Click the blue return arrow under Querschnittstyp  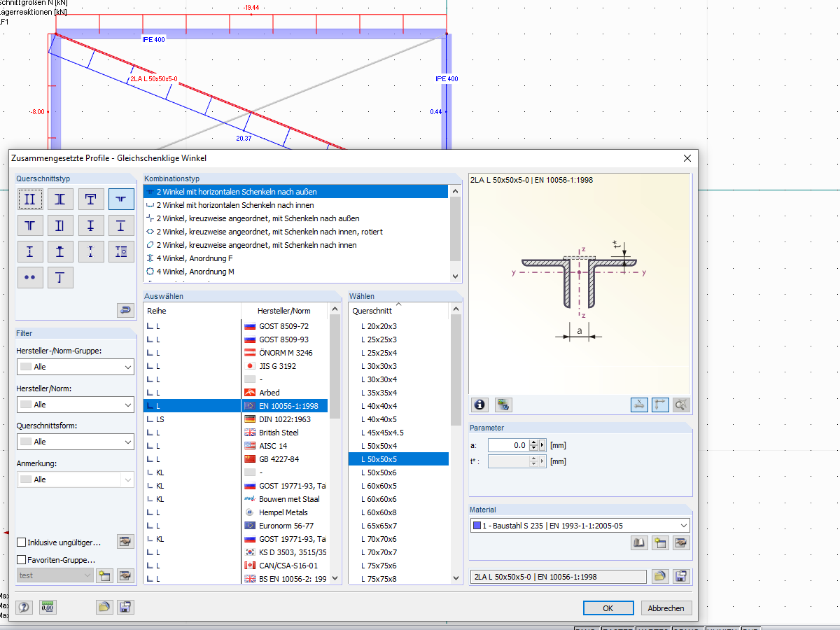(x=125, y=310)
